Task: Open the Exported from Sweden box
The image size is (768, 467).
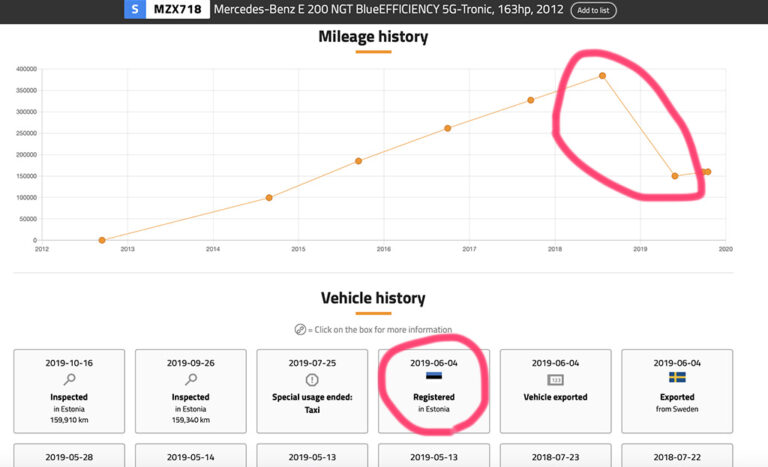Action: (x=677, y=391)
